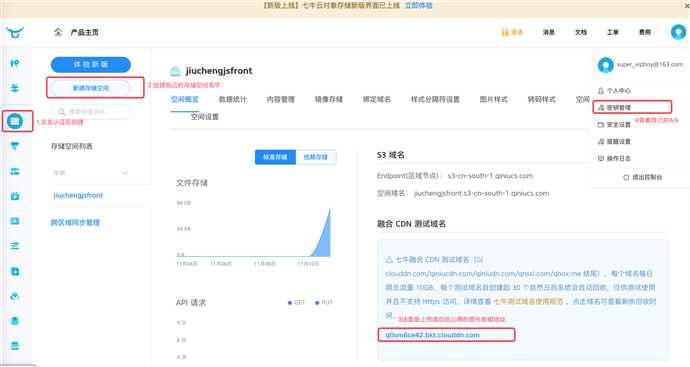Open 操作日志 in the account menu
Viewport: 690px width, 367px height.
tap(614, 158)
